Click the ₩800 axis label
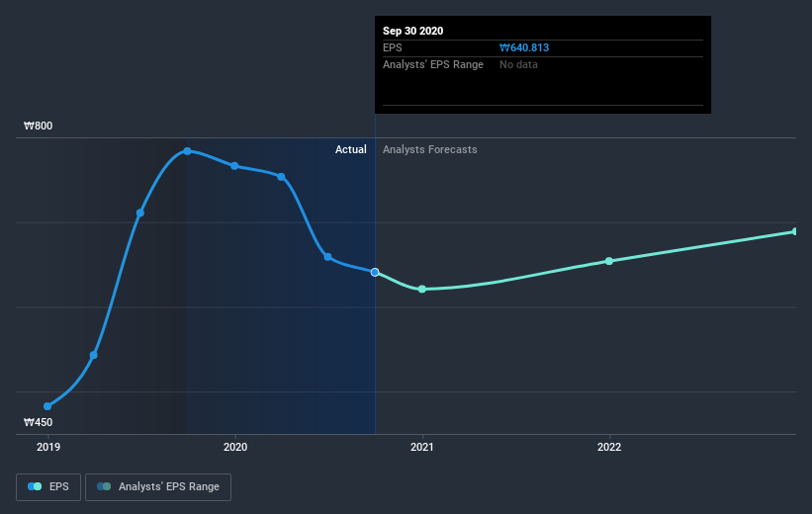812x514 pixels. tap(39, 126)
